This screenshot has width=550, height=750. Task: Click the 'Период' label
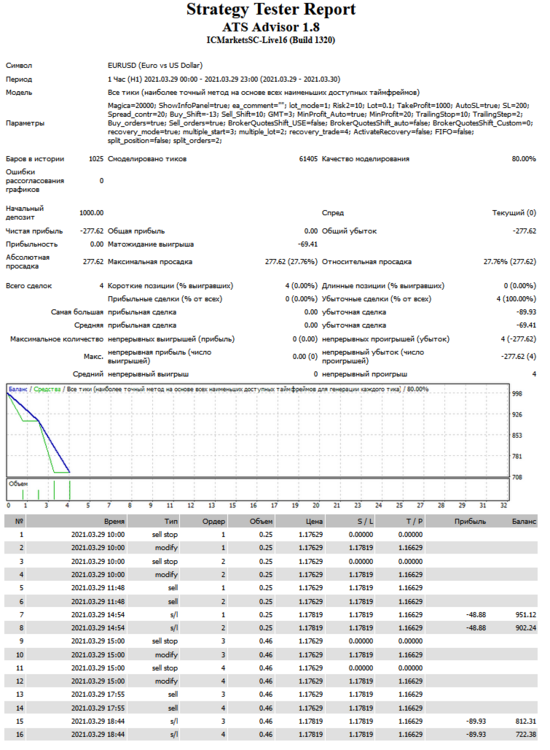click(19, 79)
